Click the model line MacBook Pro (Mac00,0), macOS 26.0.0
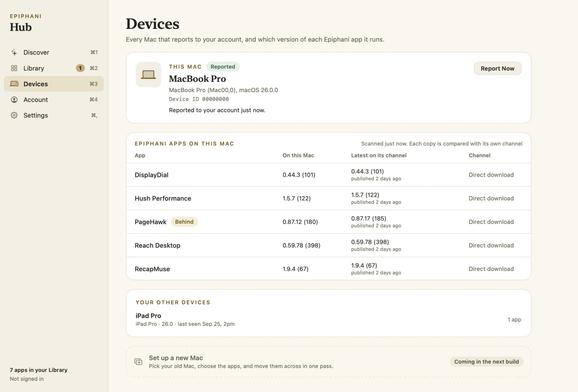This screenshot has height=392, width=578. point(223,90)
